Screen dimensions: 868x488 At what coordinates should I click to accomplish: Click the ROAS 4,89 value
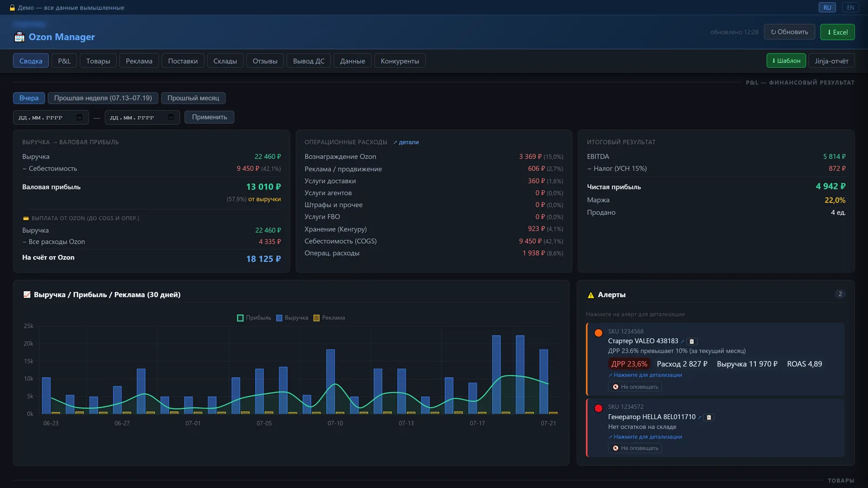click(805, 364)
